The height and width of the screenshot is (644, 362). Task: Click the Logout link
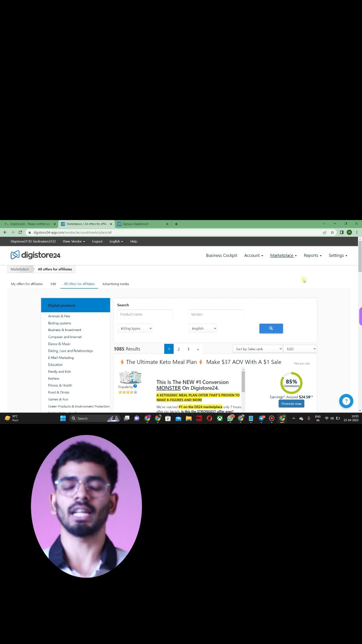tap(97, 241)
